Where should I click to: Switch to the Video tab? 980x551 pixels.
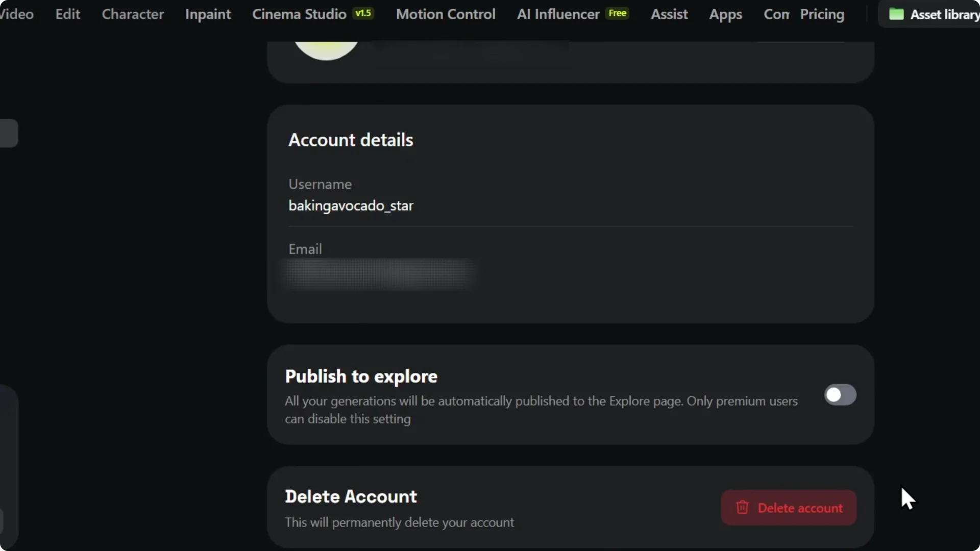[x=16, y=14]
